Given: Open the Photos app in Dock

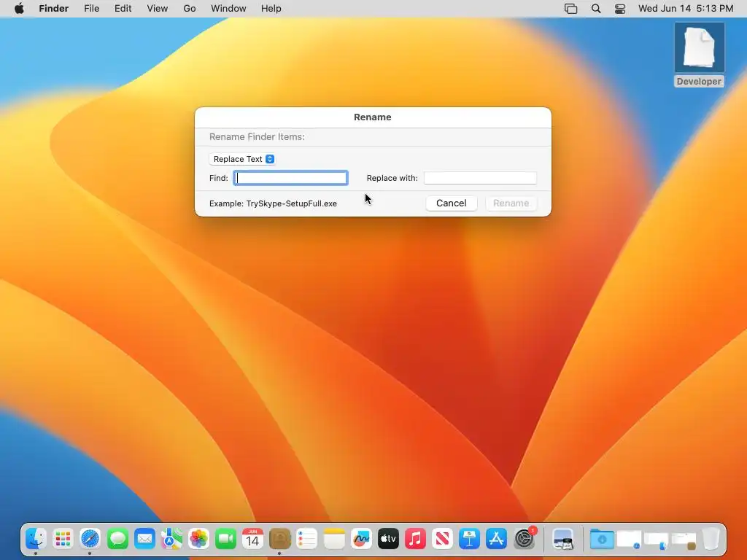Looking at the screenshot, I should click(198, 539).
